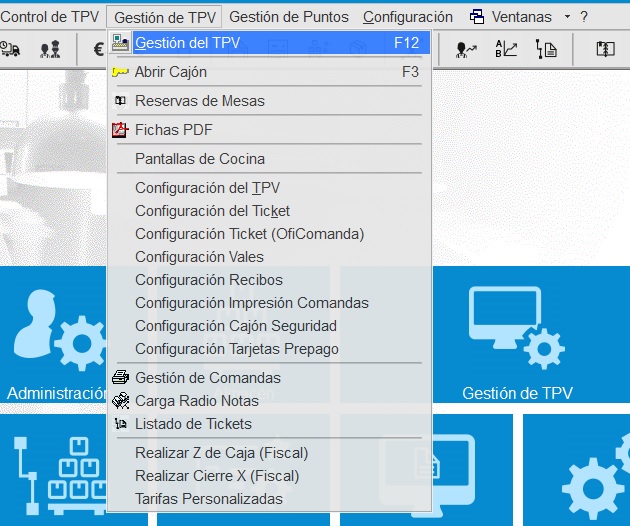
Task: Click the Ventanas windows icon
Action: (477, 17)
